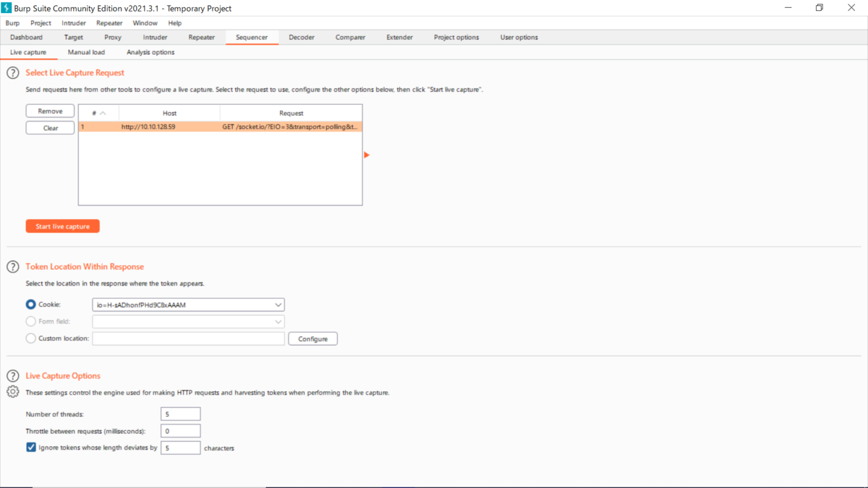Image resolution: width=868 pixels, height=488 pixels.
Task: Select the Sequencer tab
Action: click(x=252, y=38)
